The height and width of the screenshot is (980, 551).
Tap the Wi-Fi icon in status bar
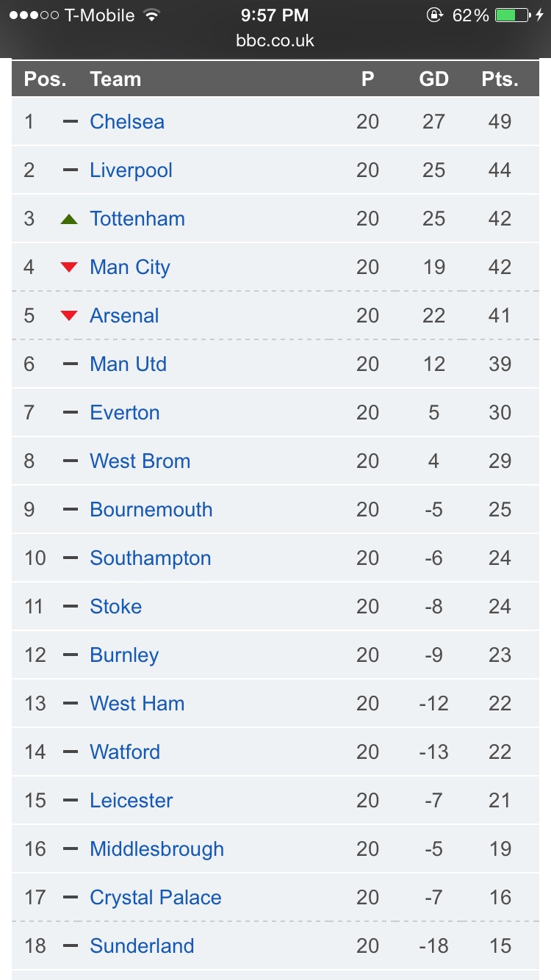[x=152, y=15]
